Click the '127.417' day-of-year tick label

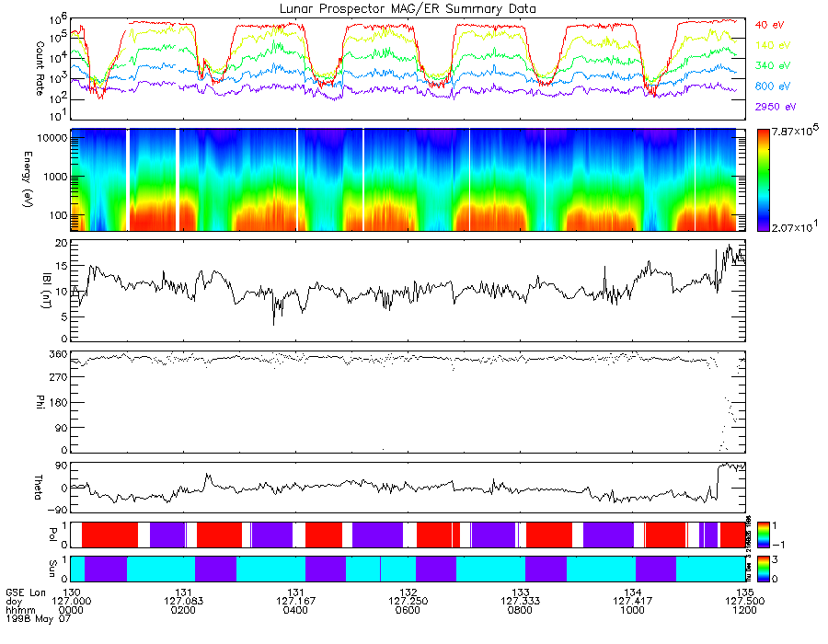633,602
